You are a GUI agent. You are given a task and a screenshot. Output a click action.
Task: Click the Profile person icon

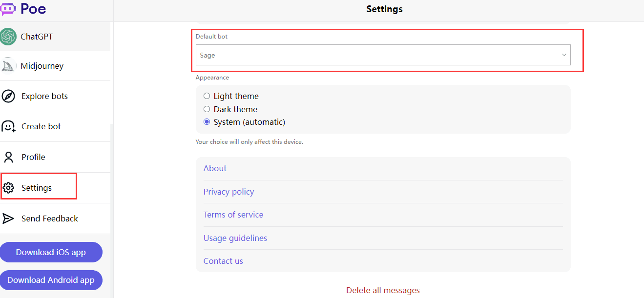pos(8,157)
